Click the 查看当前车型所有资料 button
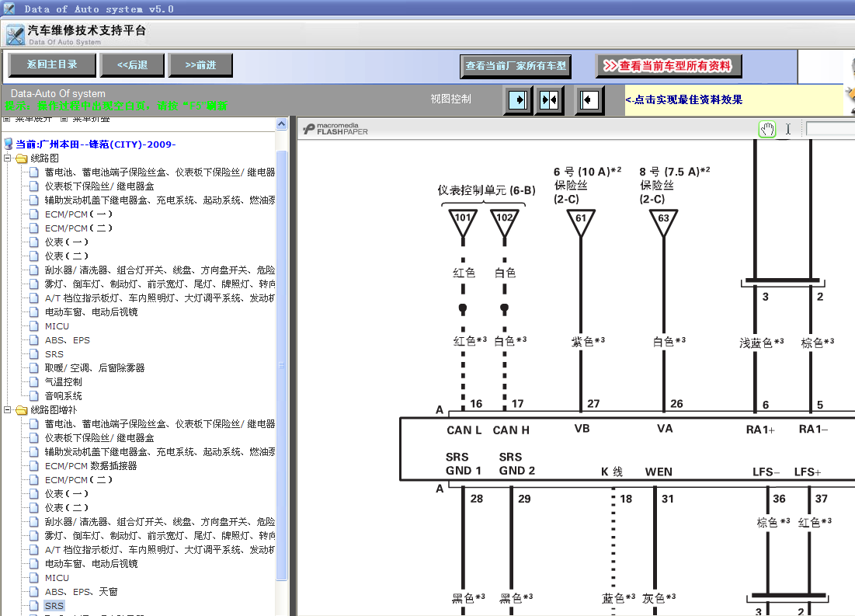Image resolution: width=855 pixels, height=616 pixels. [x=669, y=67]
